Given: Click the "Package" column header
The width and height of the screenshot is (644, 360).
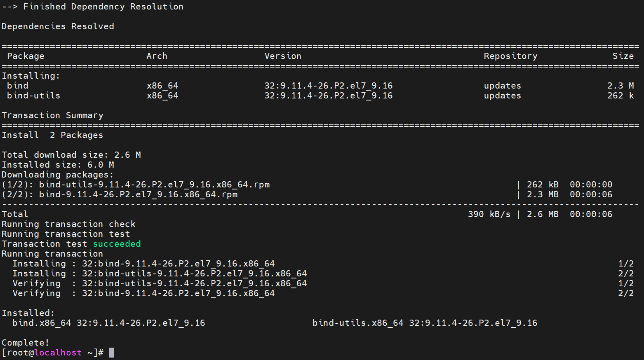Looking at the screenshot, I should (x=26, y=56).
